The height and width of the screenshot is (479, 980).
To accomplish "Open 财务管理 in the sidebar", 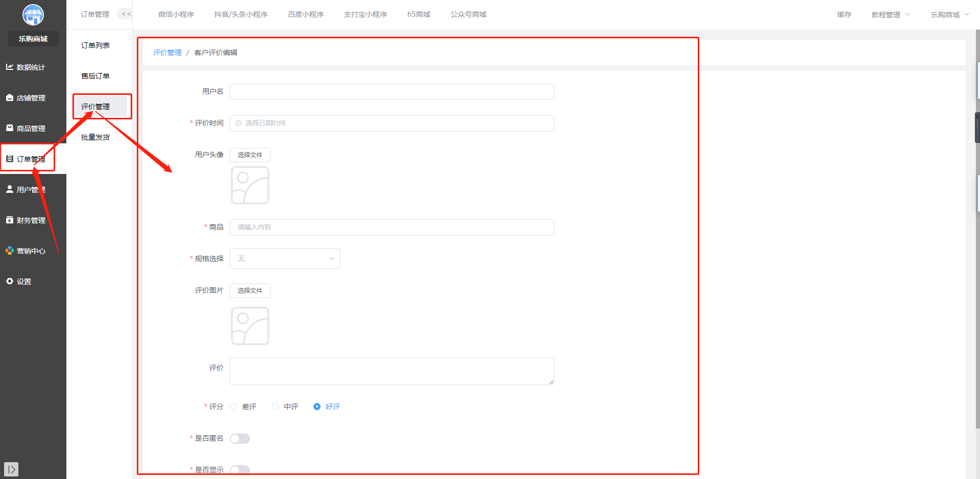I will pos(26,220).
